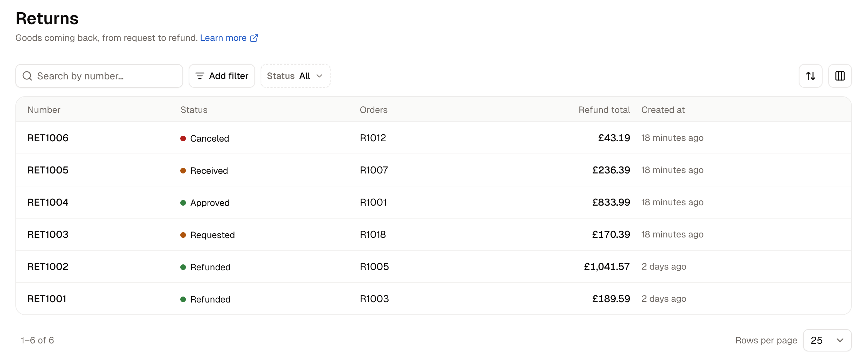This screenshot has height=356, width=868.
Task: Focus the Search by number field
Action: (99, 76)
